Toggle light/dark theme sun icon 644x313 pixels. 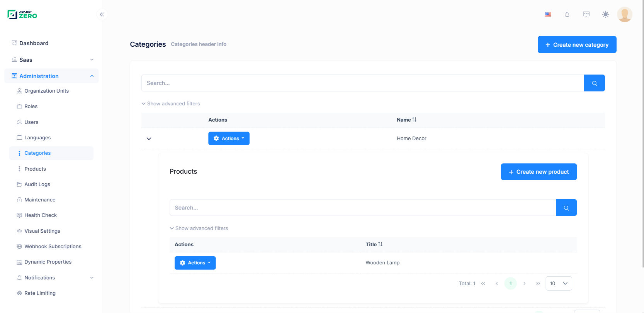tap(605, 14)
